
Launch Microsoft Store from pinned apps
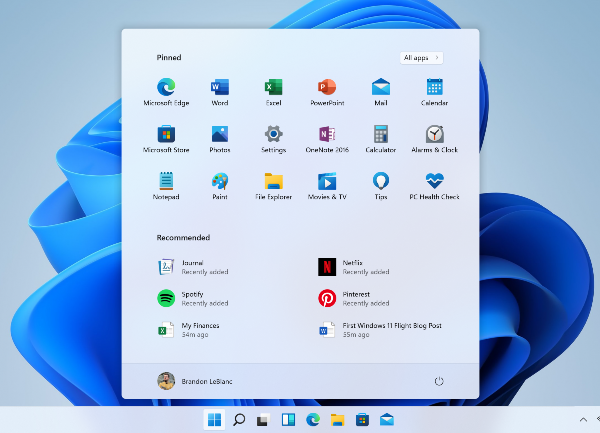(x=166, y=139)
